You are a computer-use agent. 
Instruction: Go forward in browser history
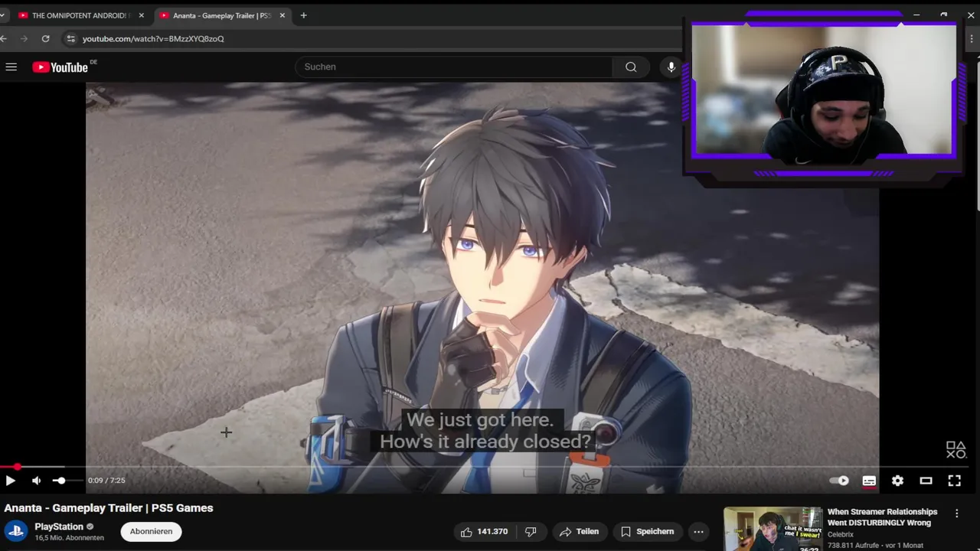tap(24, 38)
